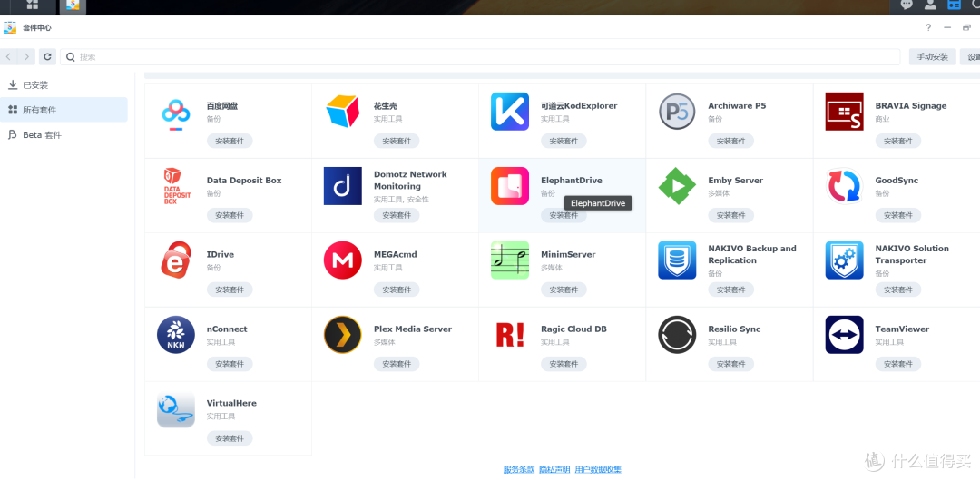Open the BRAVIA Signage icon
The height and width of the screenshot is (481, 980).
pos(845,112)
